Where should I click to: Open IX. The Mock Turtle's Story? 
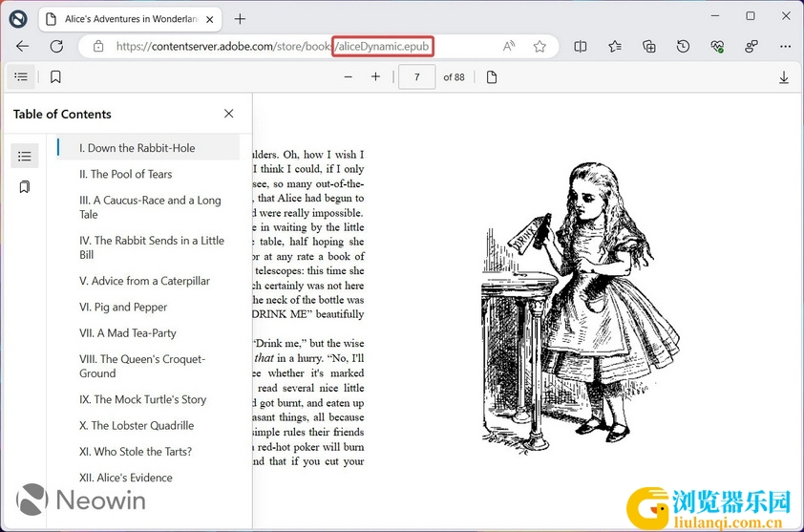point(142,399)
